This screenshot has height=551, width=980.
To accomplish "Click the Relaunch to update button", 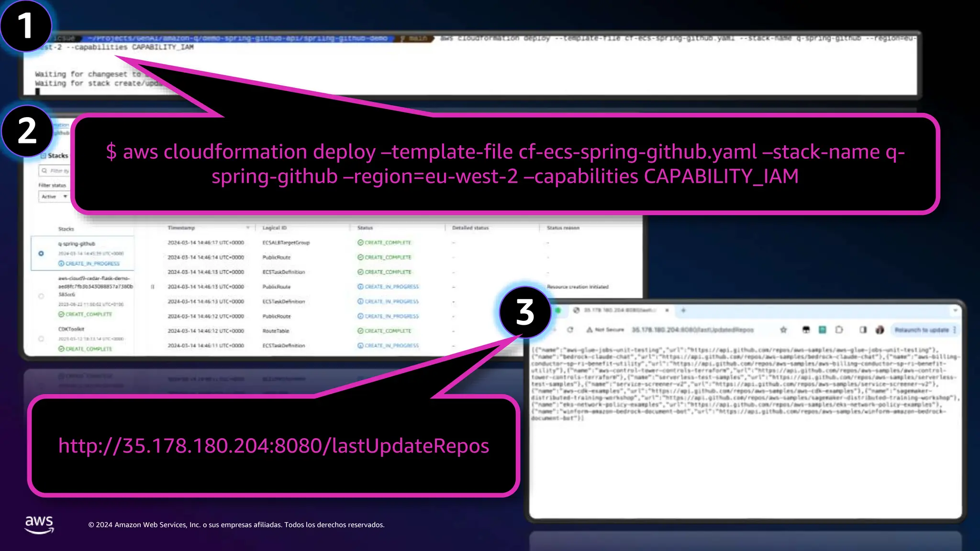I will [922, 330].
